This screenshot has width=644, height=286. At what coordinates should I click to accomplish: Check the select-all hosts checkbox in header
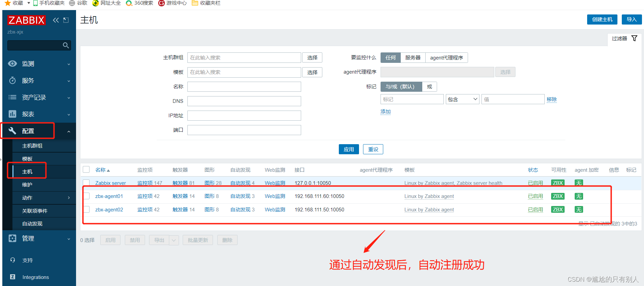[x=86, y=169]
